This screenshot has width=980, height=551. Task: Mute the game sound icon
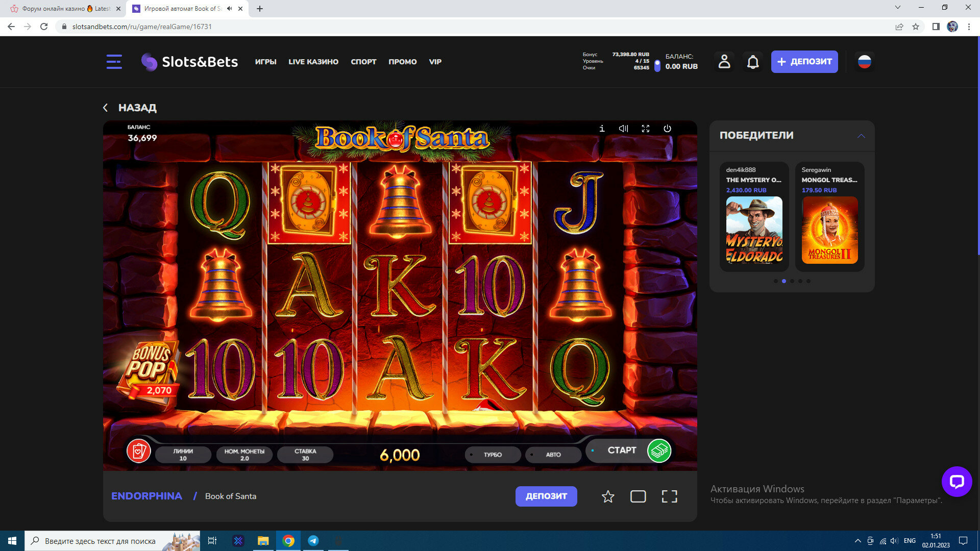pos(623,129)
